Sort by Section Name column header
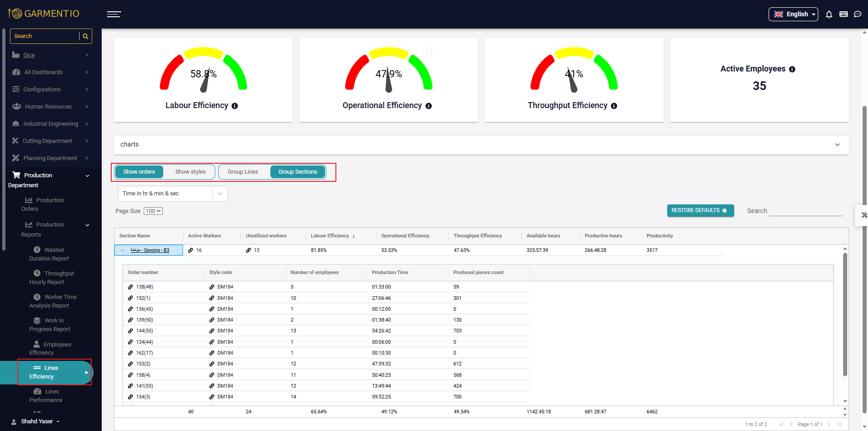Screen dimensions: 868x431 135,236
